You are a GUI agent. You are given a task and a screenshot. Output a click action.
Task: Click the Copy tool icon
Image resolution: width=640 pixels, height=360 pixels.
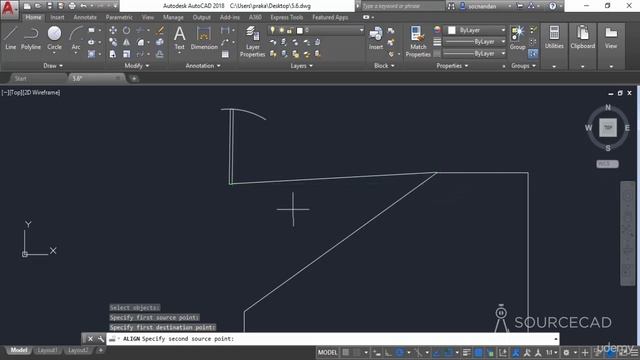point(113,42)
